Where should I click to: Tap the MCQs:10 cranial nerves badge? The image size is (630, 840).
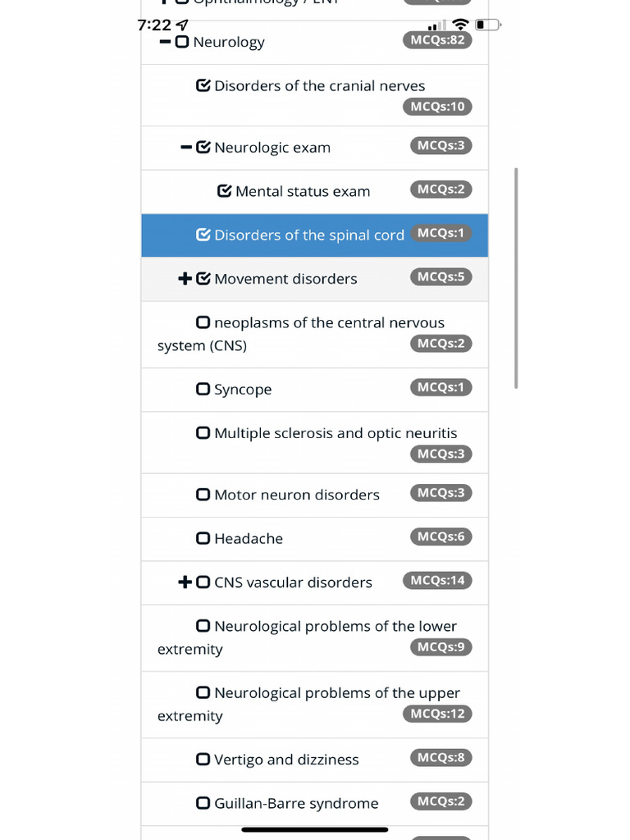tap(437, 107)
